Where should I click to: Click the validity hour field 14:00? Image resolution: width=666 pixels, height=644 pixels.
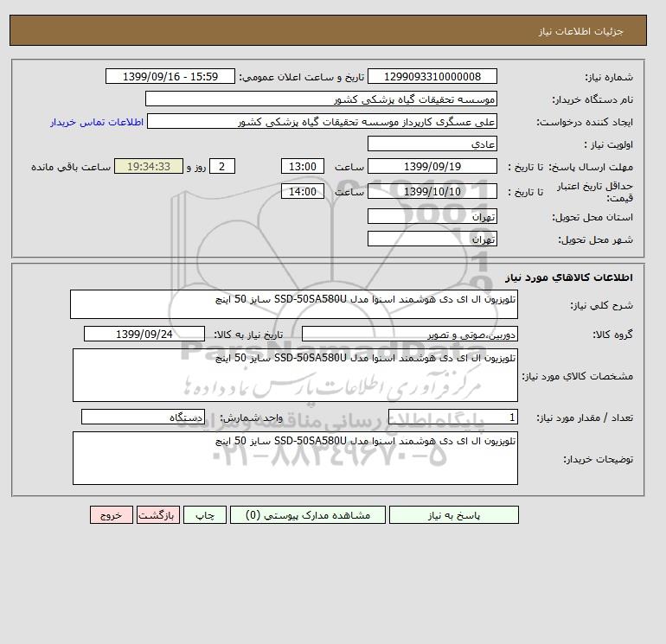click(303, 191)
